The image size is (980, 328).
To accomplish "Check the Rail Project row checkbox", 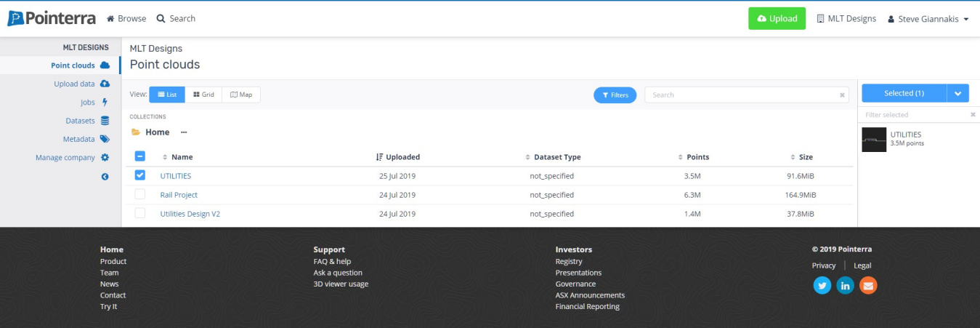I will click(140, 195).
